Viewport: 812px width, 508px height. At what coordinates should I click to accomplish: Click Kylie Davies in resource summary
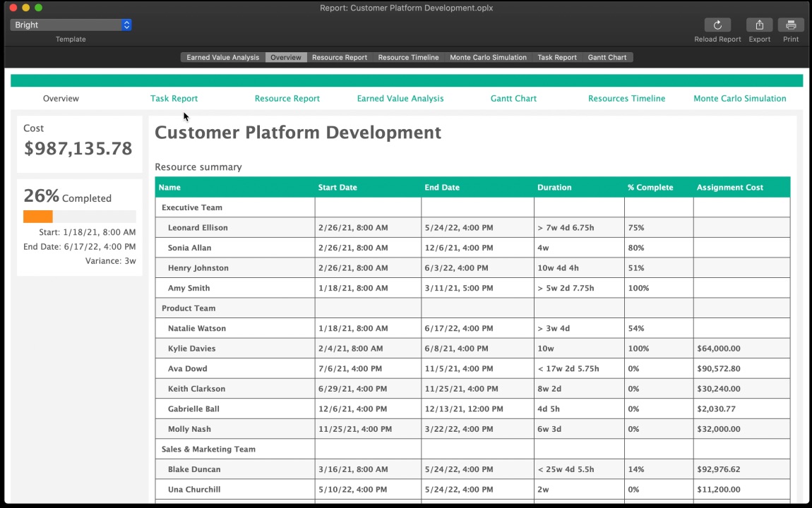191,349
